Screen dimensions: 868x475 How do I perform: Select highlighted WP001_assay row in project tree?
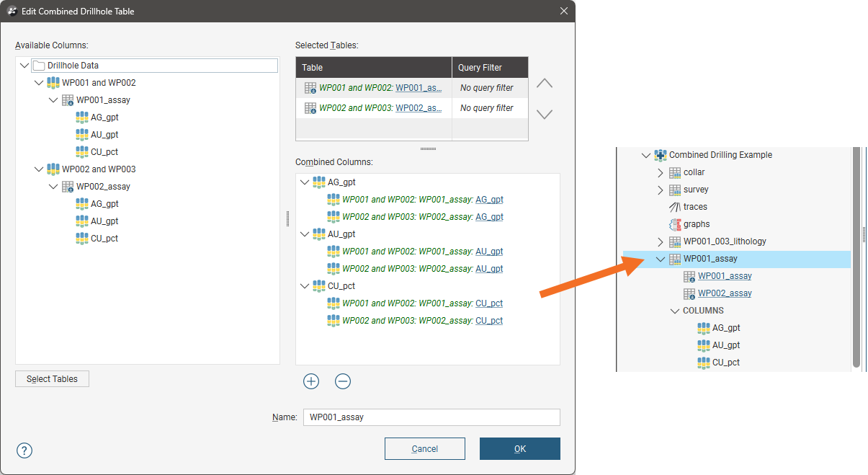(737, 259)
